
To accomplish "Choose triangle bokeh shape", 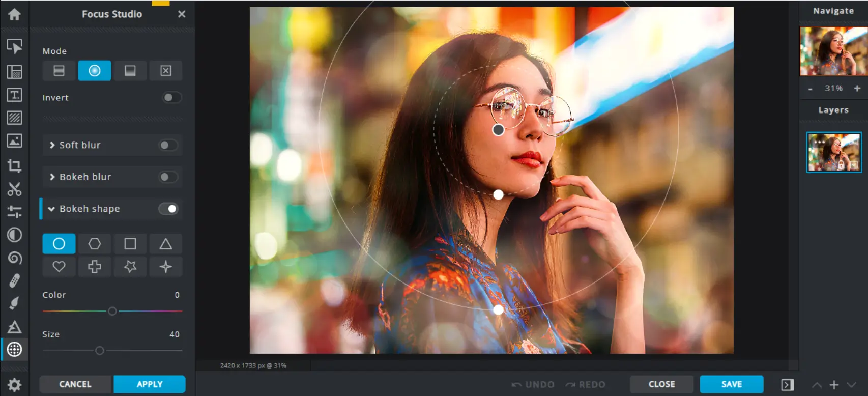I will [166, 244].
